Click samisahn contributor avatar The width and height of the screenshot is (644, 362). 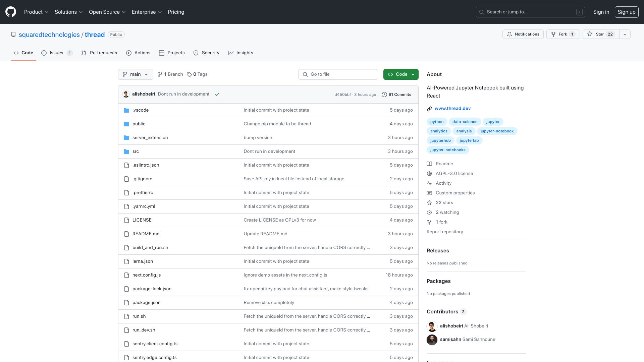tap(432, 340)
